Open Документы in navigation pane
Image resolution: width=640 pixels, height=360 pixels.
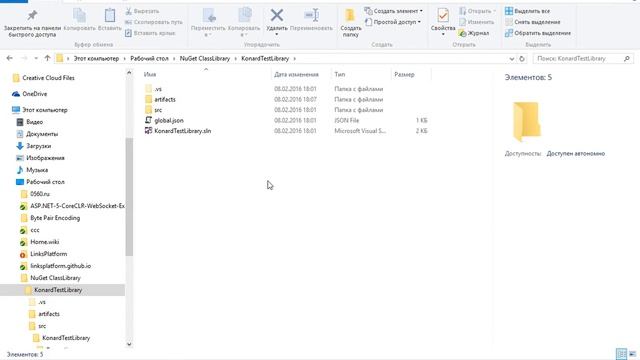click(x=42, y=134)
